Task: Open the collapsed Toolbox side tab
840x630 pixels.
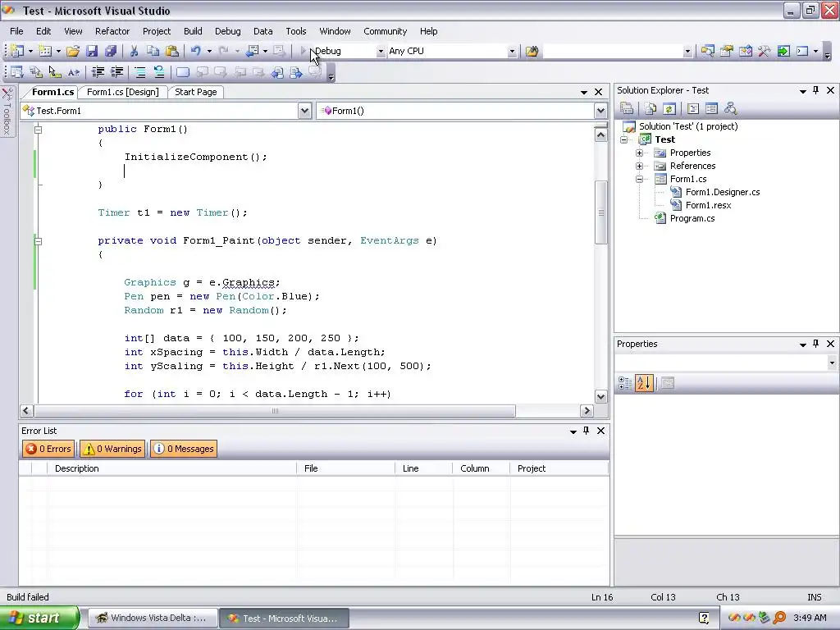Action: tap(7, 112)
